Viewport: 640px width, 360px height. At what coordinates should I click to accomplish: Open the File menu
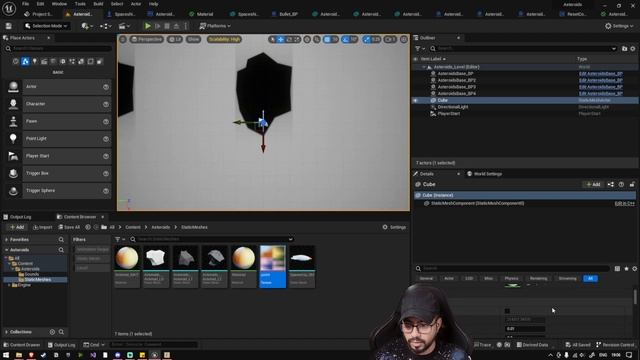(x=25, y=4)
